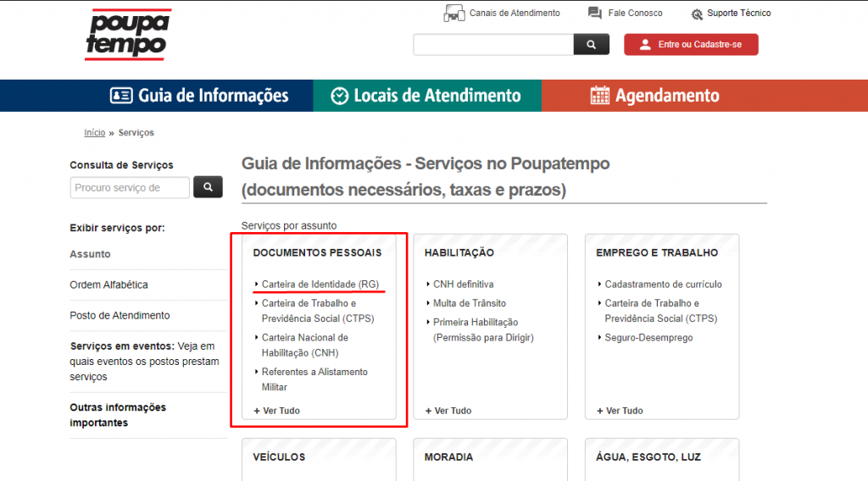The height and width of the screenshot is (481, 868).
Task: Open the Carteira de Identidade (RG) link
Action: [320, 285]
